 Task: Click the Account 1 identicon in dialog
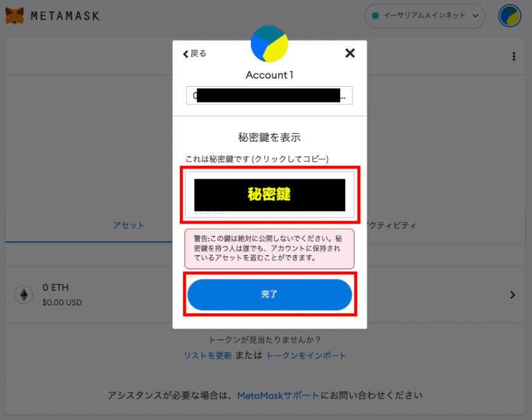pos(269,44)
